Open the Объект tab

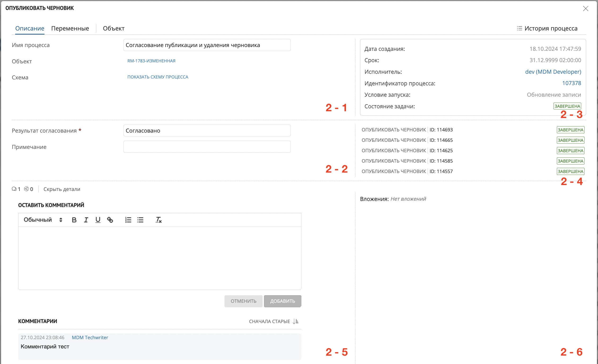tap(114, 28)
